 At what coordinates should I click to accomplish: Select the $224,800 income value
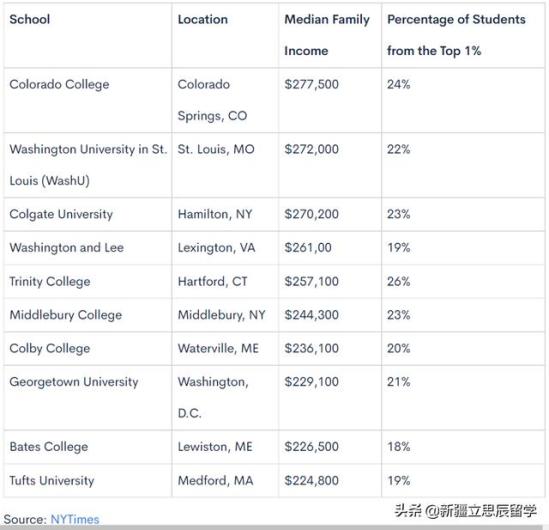311,481
